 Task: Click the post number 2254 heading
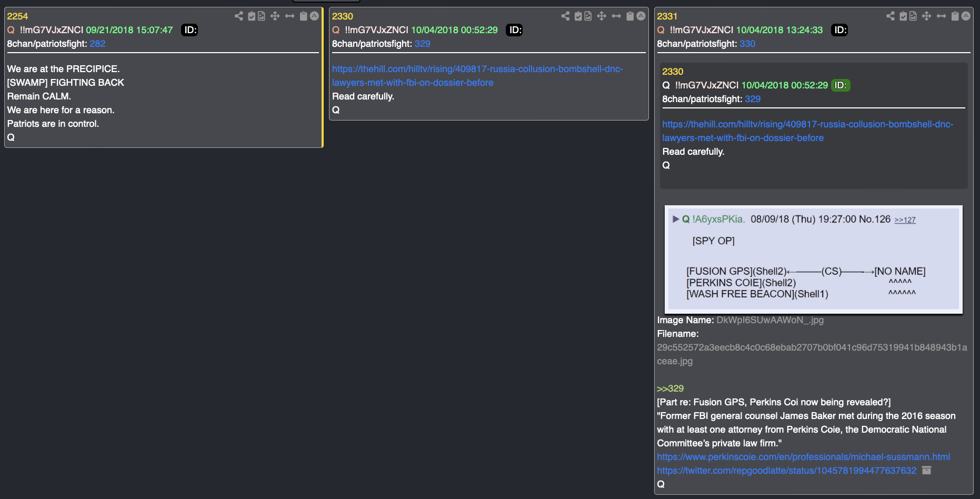click(x=17, y=16)
